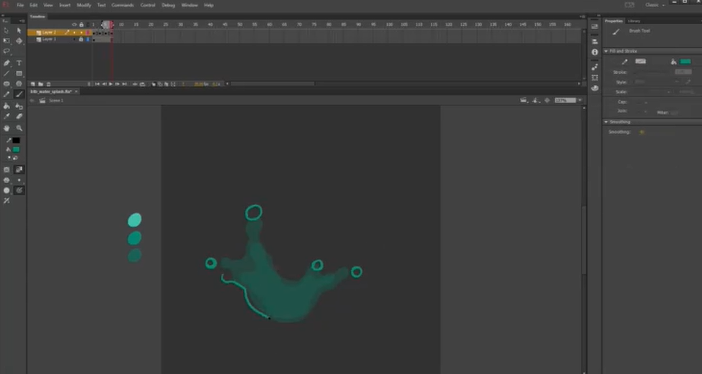Select the Lasso tool
Image resolution: width=702 pixels, height=374 pixels.
6,51
